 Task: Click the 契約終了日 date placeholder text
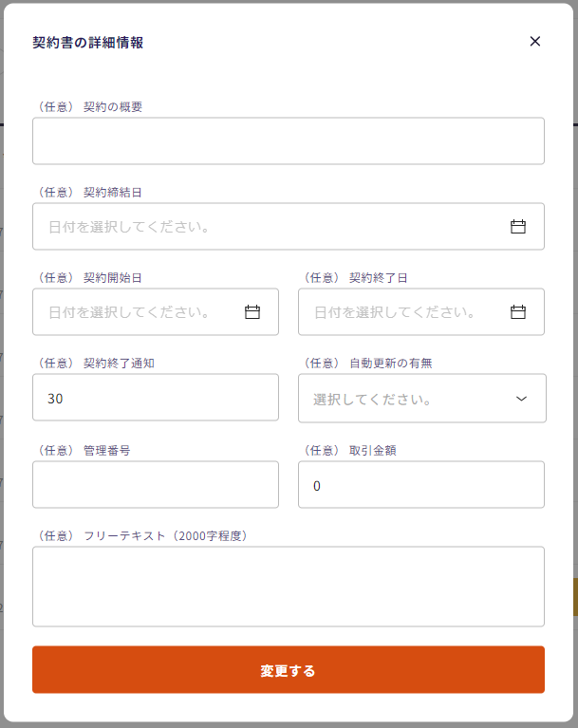pos(395,312)
